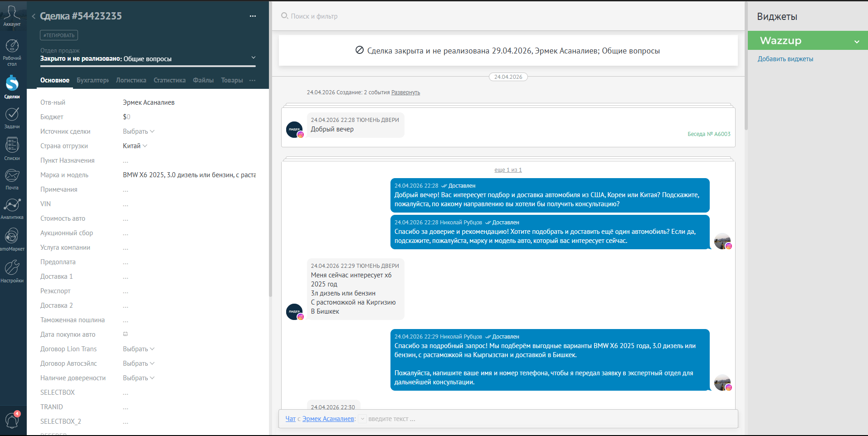Click the Wazzup widget header

click(x=808, y=40)
